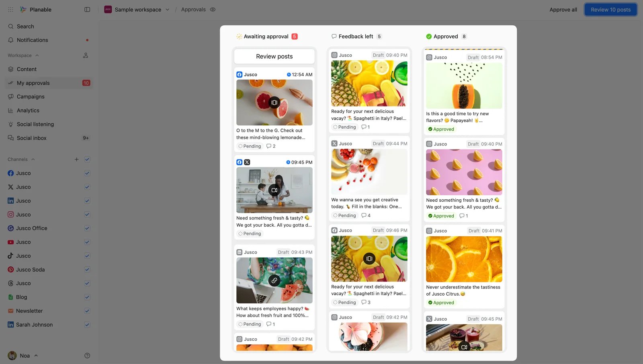Open the 09:45 PM video post thumbnail

pyautogui.click(x=274, y=190)
